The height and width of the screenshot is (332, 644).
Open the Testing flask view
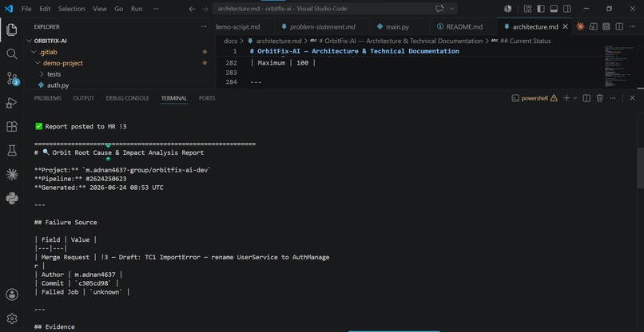(x=12, y=151)
